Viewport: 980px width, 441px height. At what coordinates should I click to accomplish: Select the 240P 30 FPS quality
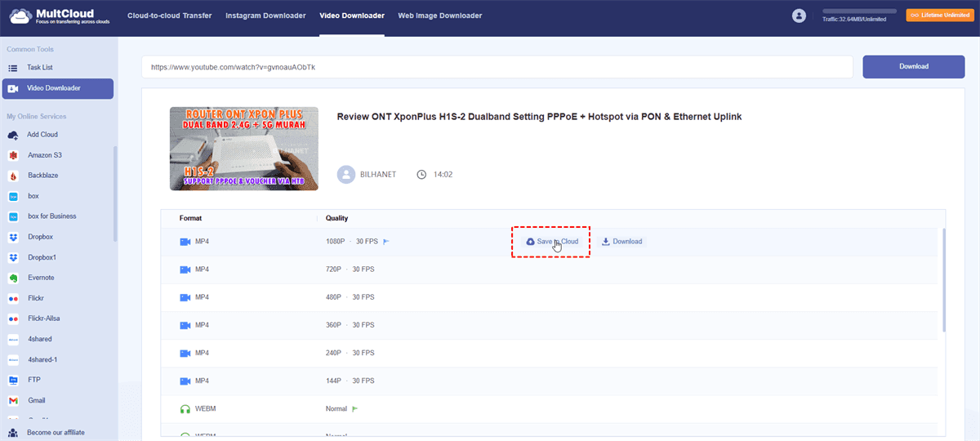click(x=350, y=353)
